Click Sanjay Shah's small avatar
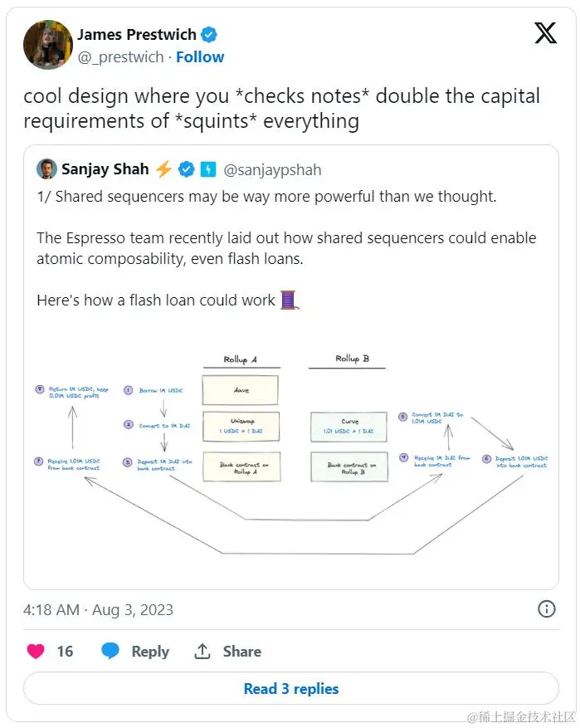The width and height of the screenshot is (580, 728). (x=46, y=169)
